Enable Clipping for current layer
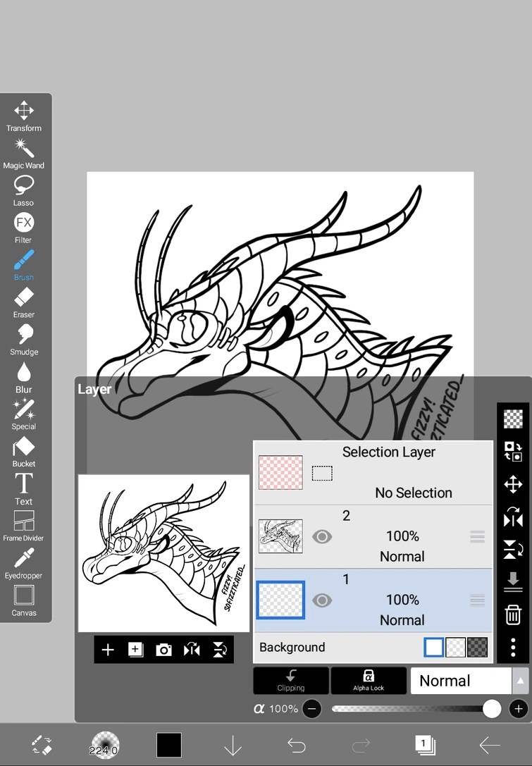 pos(291,681)
